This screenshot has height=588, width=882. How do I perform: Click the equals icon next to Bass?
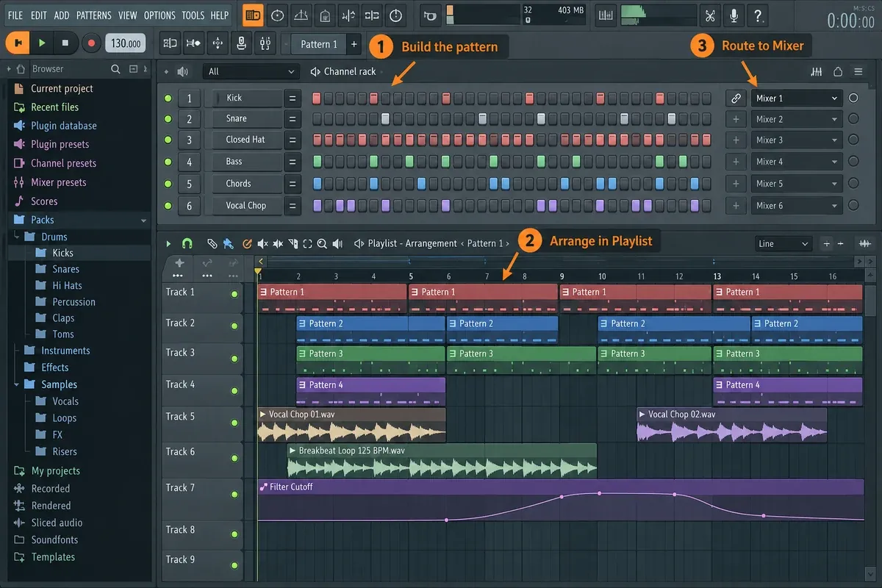[x=293, y=162]
